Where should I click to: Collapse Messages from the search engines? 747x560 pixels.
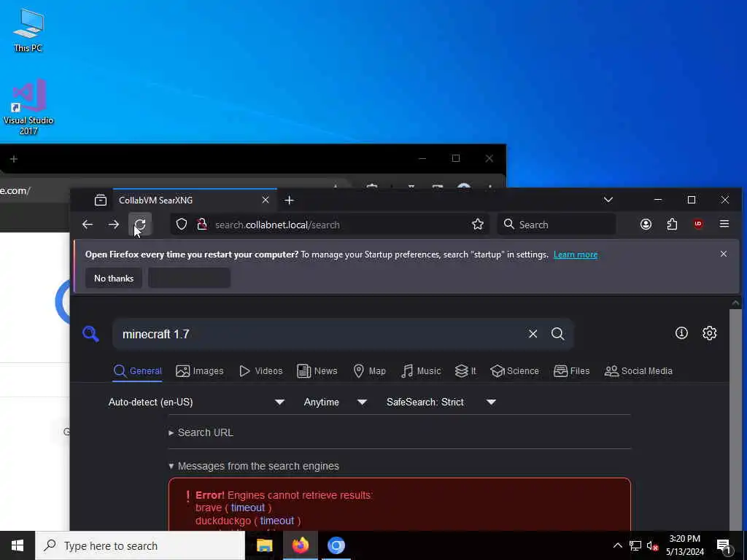pos(254,466)
